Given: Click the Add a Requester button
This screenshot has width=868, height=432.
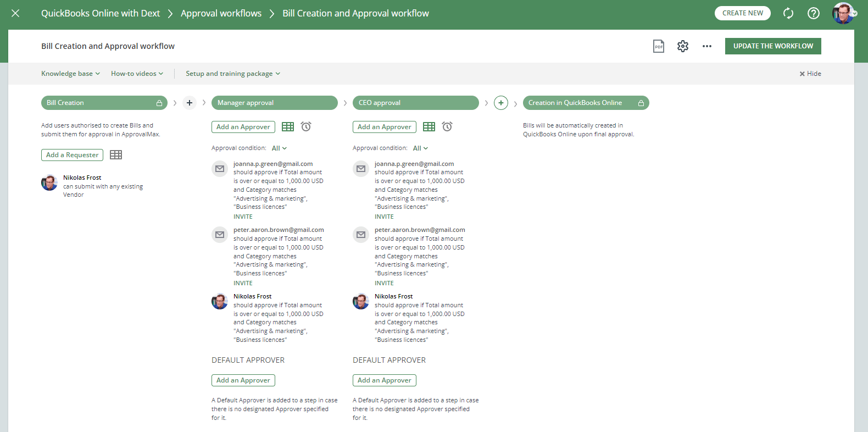Looking at the screenshot, I should point(72,155).
